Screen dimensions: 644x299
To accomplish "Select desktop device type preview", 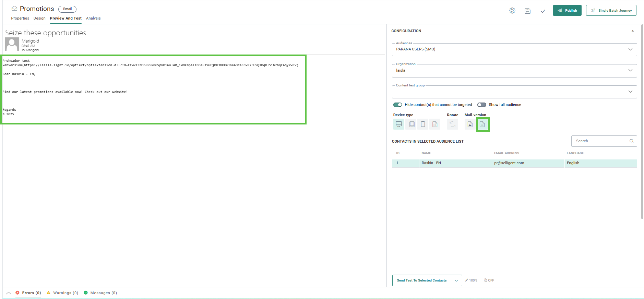I will click(398, 124).
